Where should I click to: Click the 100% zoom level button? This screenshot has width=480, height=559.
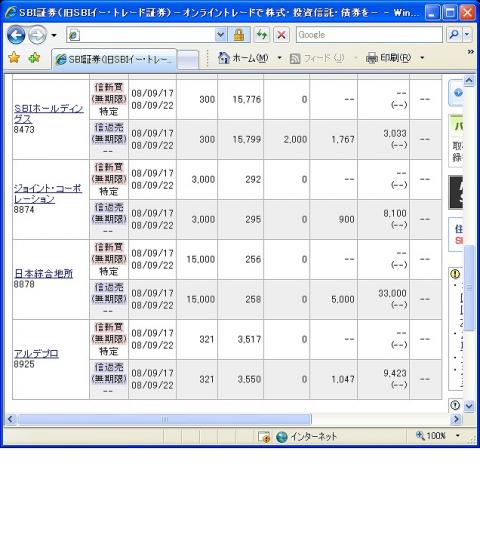click(431, 436)
